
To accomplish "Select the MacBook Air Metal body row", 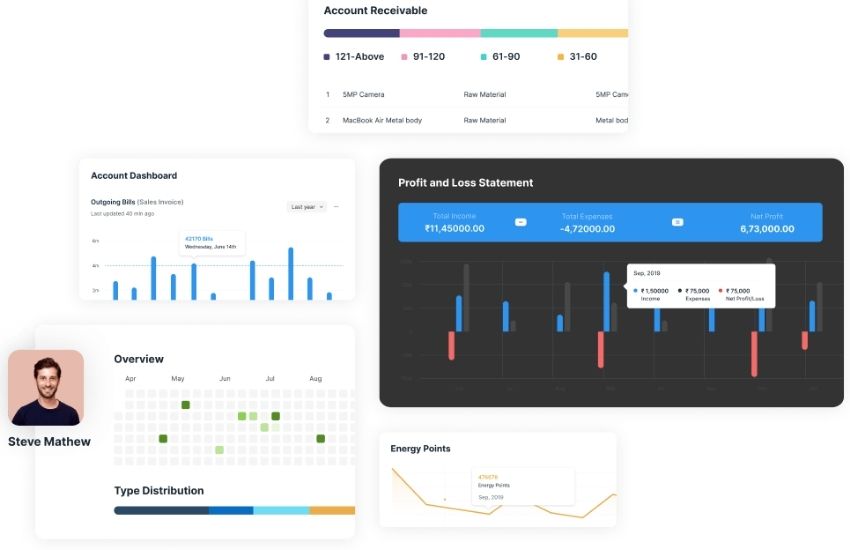I will tap(476, 120).
